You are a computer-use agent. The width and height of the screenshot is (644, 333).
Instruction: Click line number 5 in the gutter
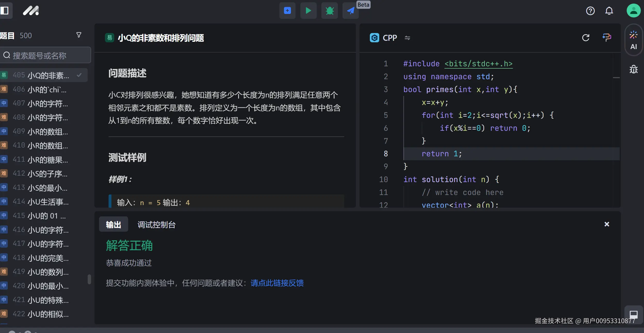[x=386, y=115]
